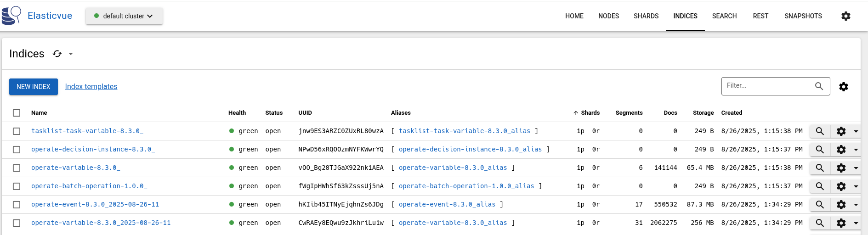Select the INDICES tab
868x235 pixels.
[685, 16]
